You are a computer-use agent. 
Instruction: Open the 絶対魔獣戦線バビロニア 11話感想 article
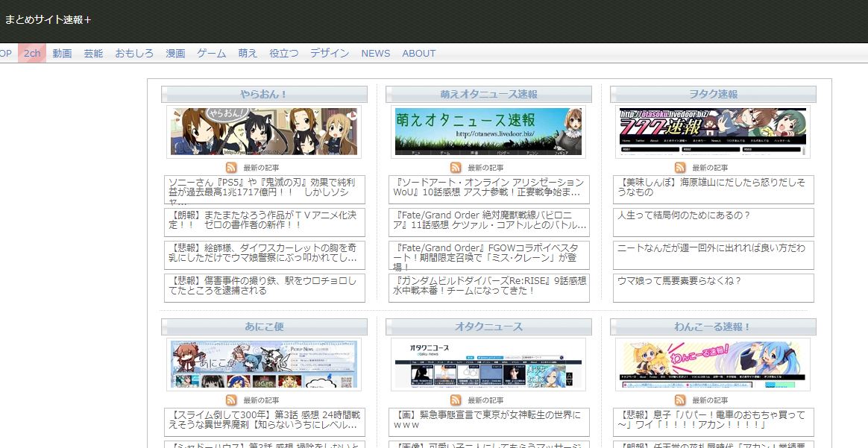coord(489,222)
